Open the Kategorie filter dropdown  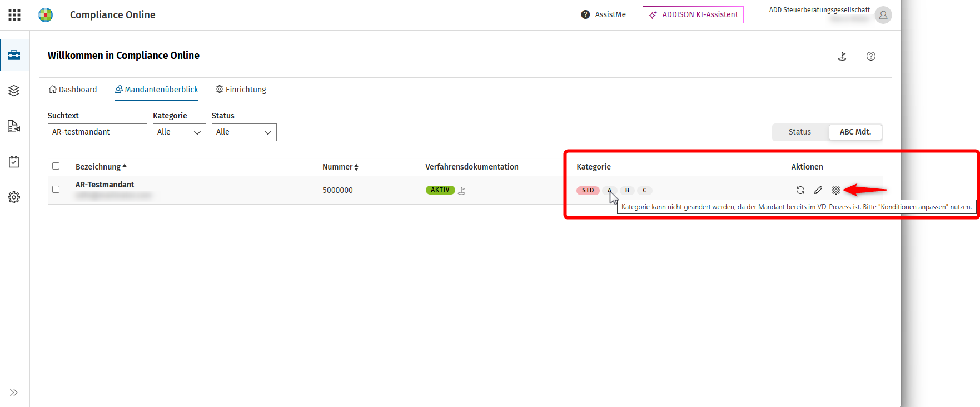[x=180, y=132]
